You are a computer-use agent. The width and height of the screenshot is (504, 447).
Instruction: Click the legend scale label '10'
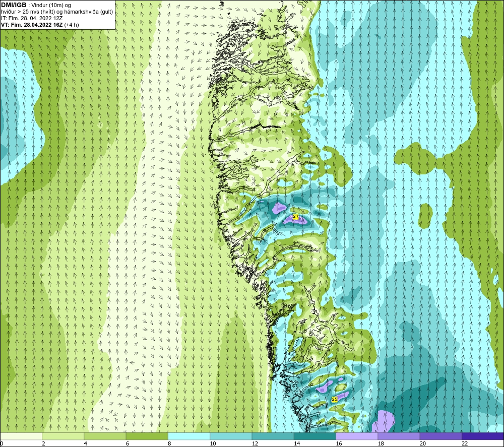click(213, 443)
